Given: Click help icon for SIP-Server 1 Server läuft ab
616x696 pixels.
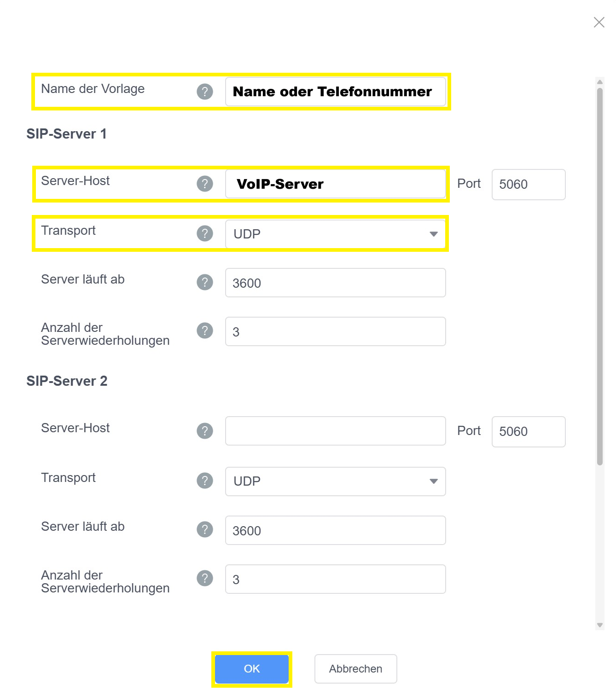Looking at the screenshot, I should click(x=205, y=282).
